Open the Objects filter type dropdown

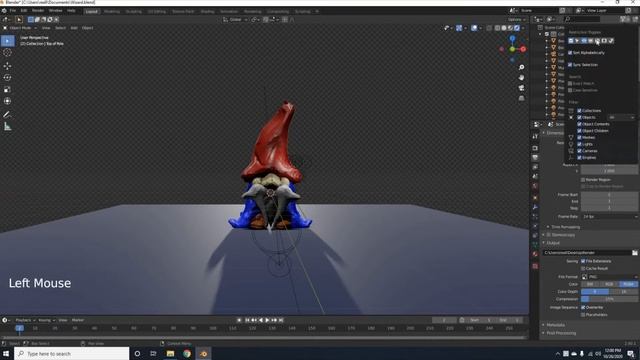(621, 118)
